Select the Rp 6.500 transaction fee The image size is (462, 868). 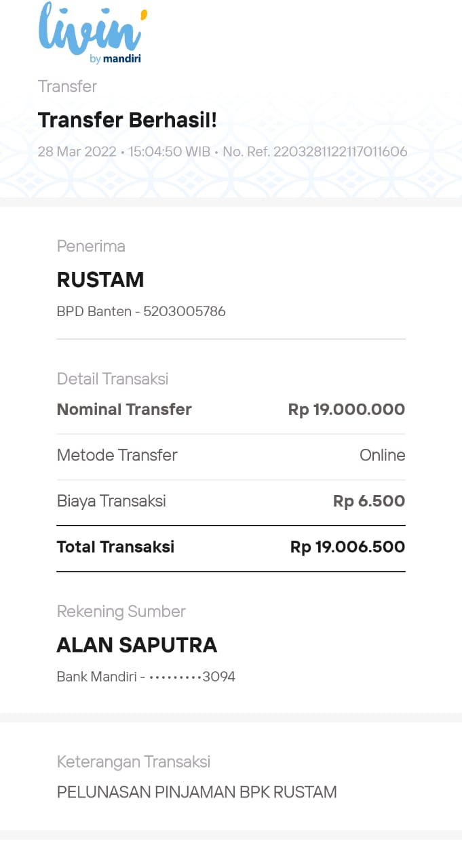point(368,501)
